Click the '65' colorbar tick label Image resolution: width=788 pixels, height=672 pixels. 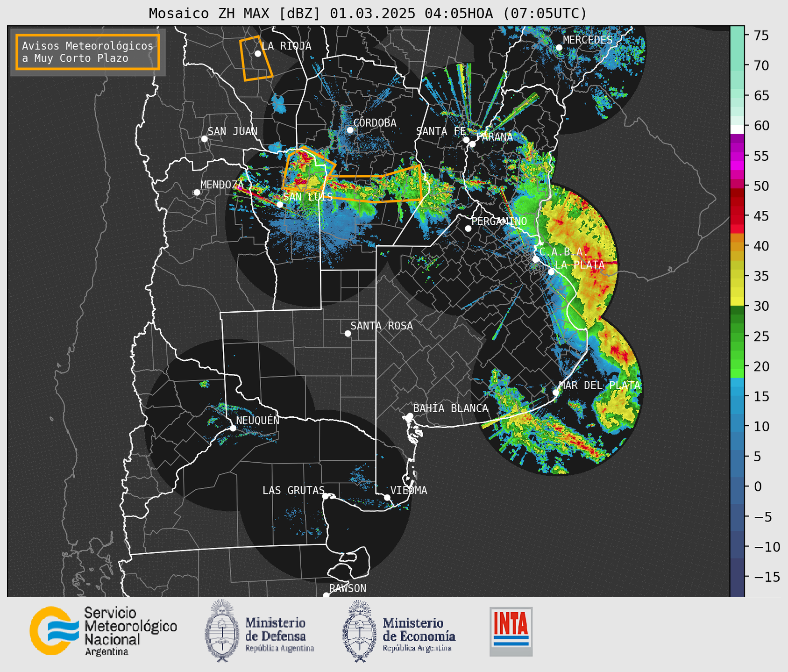point(762,96)
